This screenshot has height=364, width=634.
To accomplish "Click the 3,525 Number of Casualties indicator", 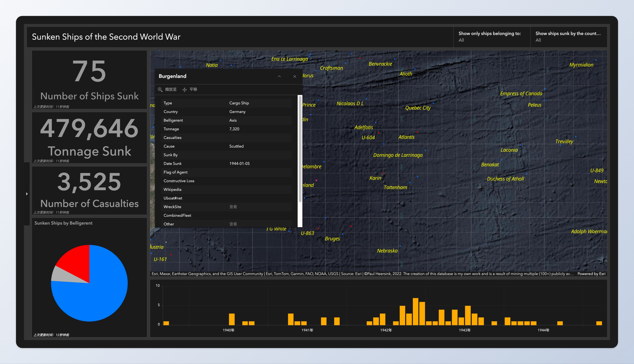I will pos(89,190).
